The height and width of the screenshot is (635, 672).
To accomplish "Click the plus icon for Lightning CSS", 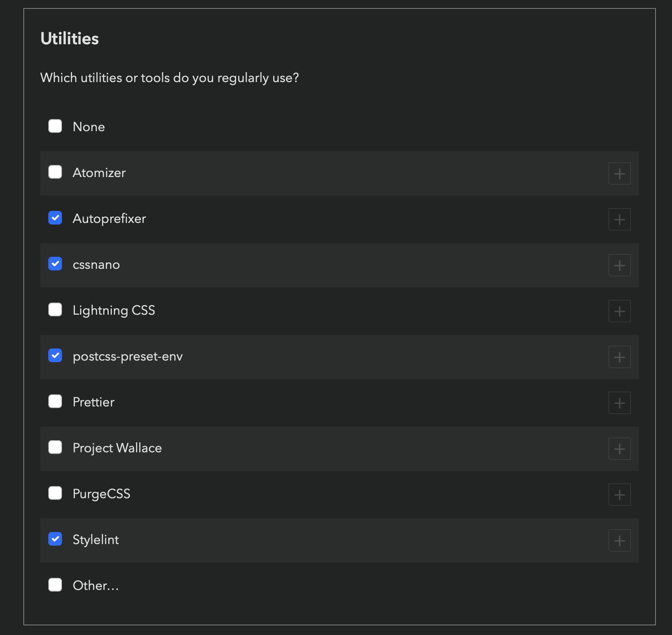I will coord(619,311).
